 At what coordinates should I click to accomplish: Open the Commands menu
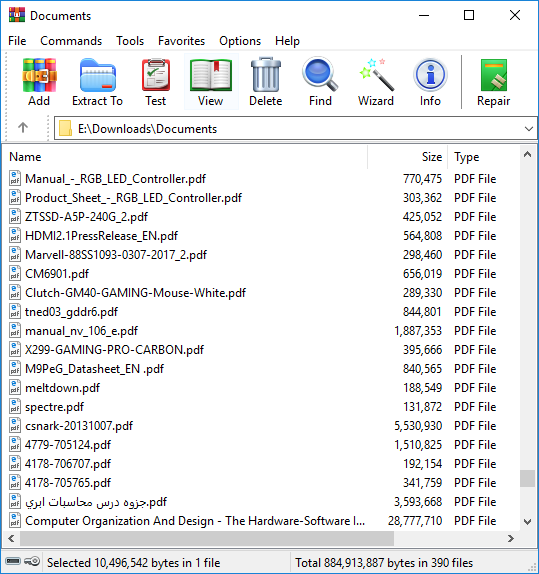[71, 41]
